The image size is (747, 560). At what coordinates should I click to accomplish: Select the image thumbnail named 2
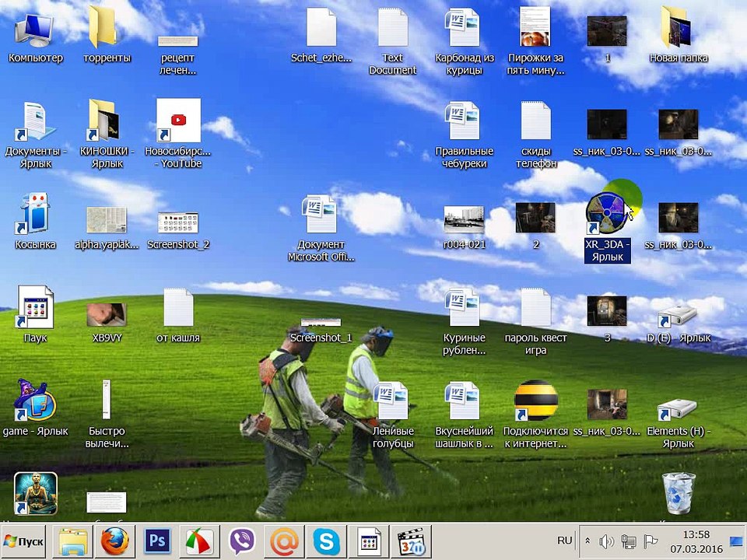point(535,226)
